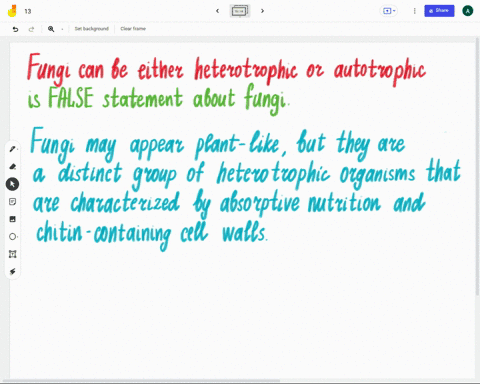Open the three-dot more actions menu
Screen dimensions: 480x384
pyautogui.click(x=414, y=11)
